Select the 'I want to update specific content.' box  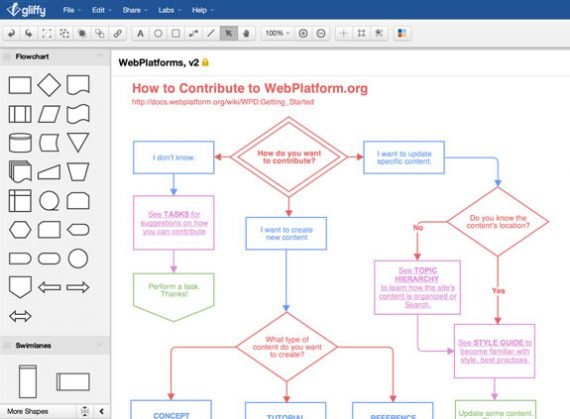pyautogui.click(x=404, y=157)
